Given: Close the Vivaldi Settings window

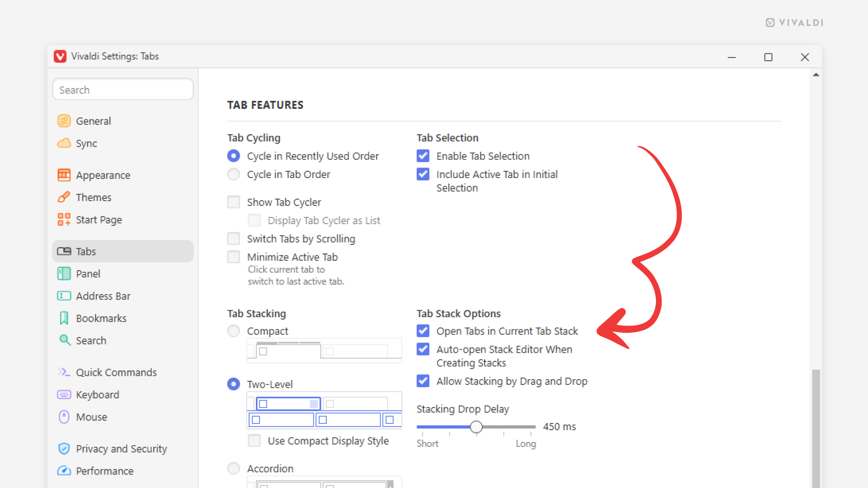Looking at the screenshot, I should pos(805,57).
